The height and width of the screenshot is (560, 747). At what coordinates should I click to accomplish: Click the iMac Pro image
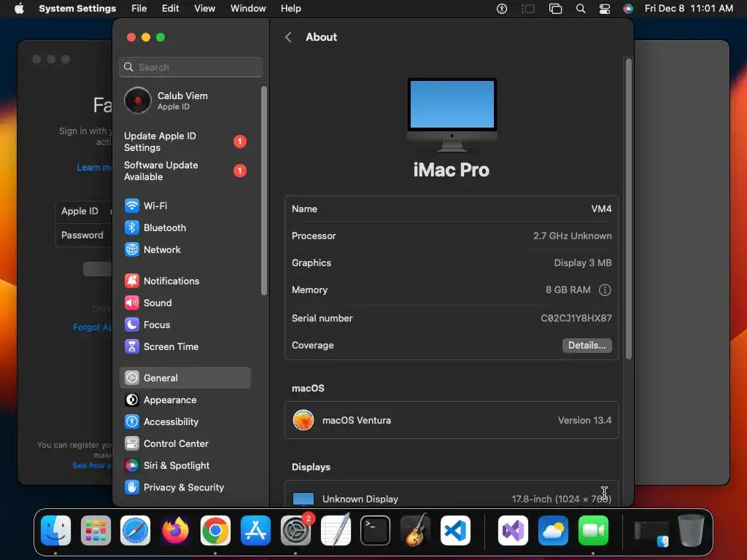(452, 114)
